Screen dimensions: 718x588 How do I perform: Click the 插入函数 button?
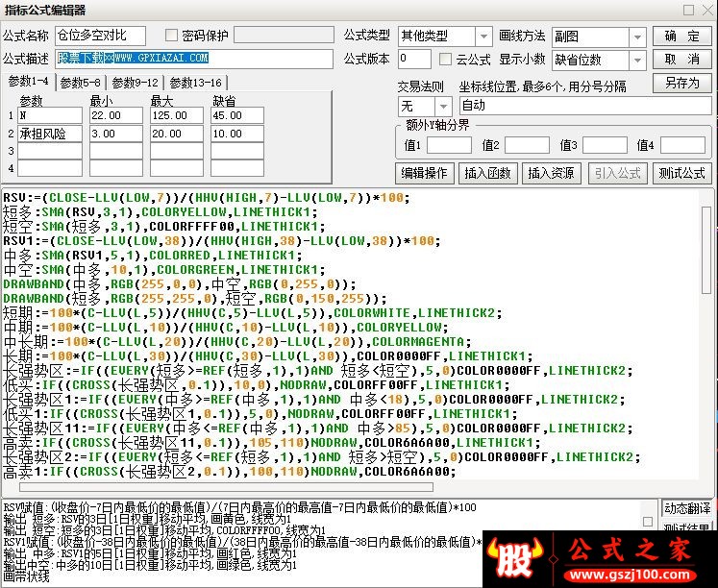[487, 173]
